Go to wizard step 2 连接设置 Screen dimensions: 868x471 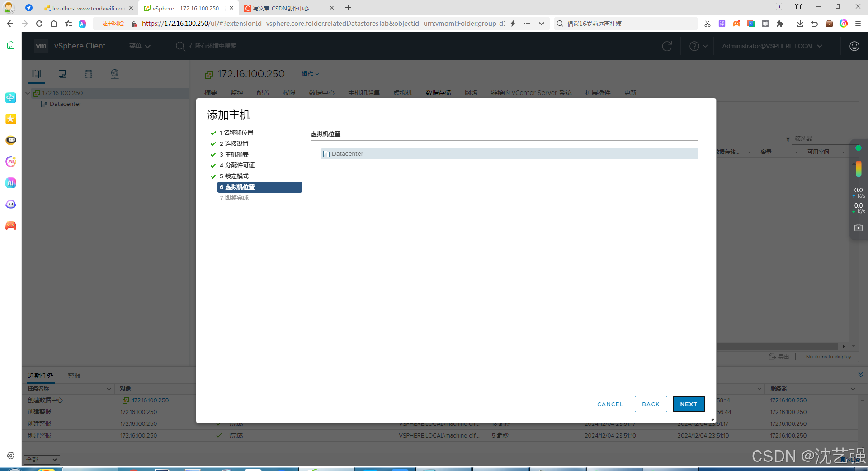click(x=234, y=143)
